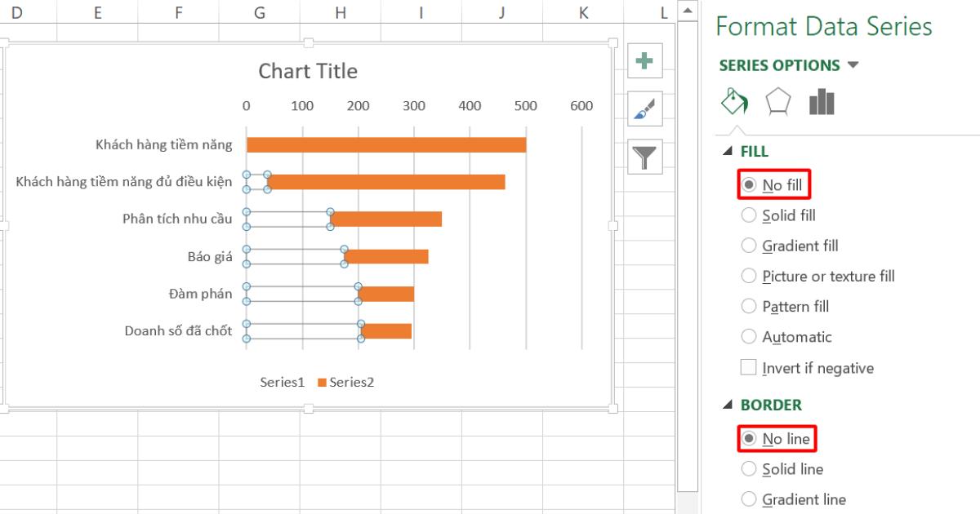Select the Solid fill radio button
Viewport: 980px width, 514px height.
click(x=749, y=215)
